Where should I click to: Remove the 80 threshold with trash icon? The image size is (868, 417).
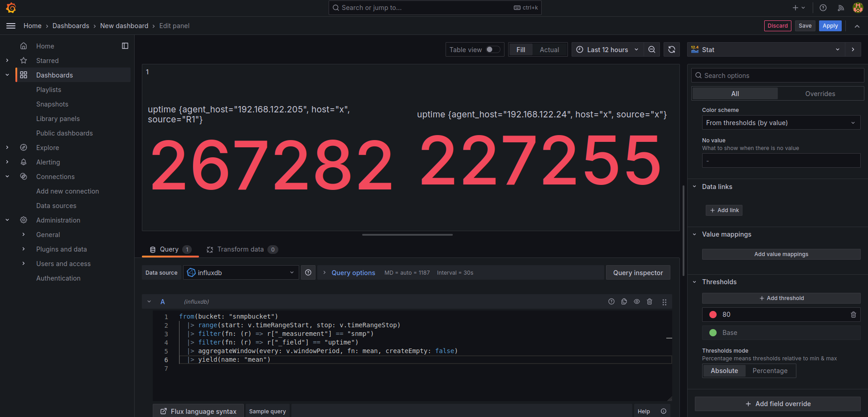coord(853,315)
